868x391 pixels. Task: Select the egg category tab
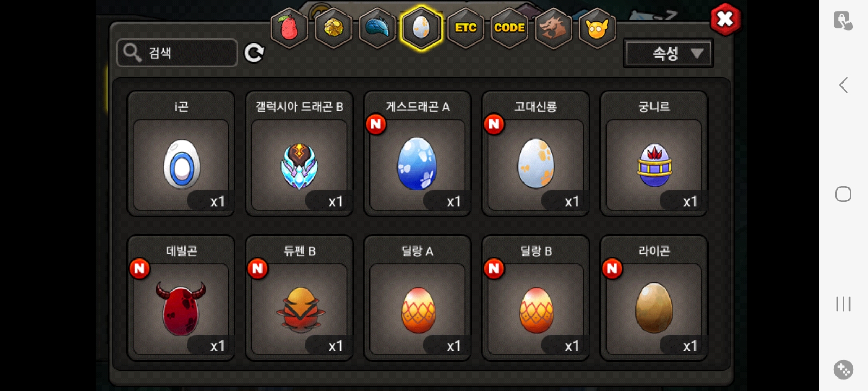click(421, 28)
